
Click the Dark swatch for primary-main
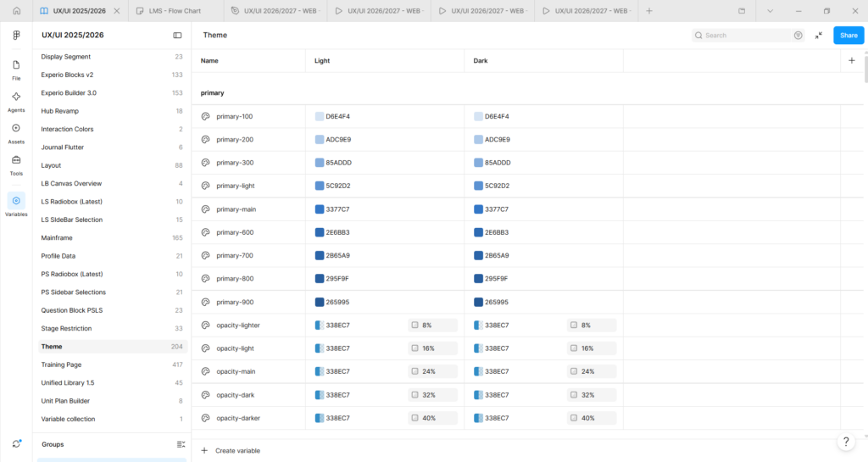click(478, 209)
